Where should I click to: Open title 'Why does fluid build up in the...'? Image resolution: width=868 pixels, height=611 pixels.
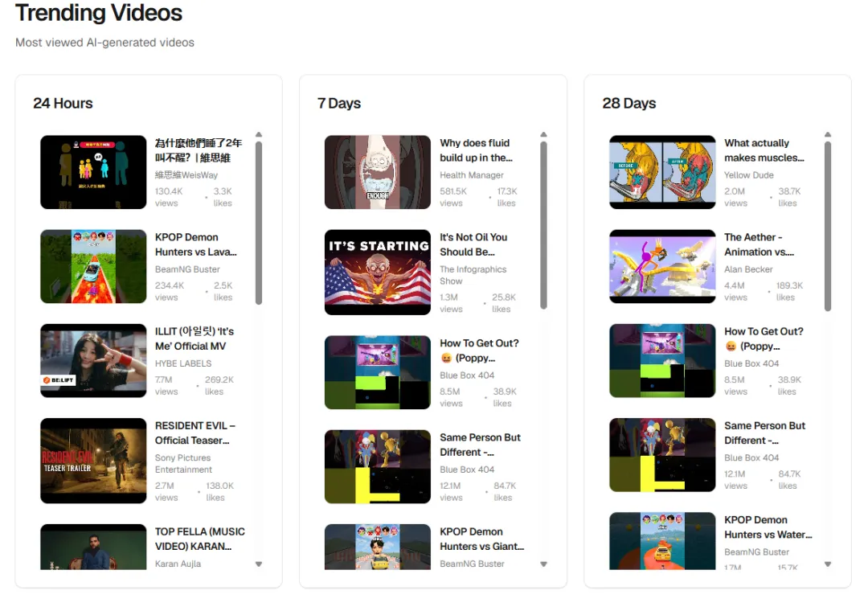(x=476, y=150)
